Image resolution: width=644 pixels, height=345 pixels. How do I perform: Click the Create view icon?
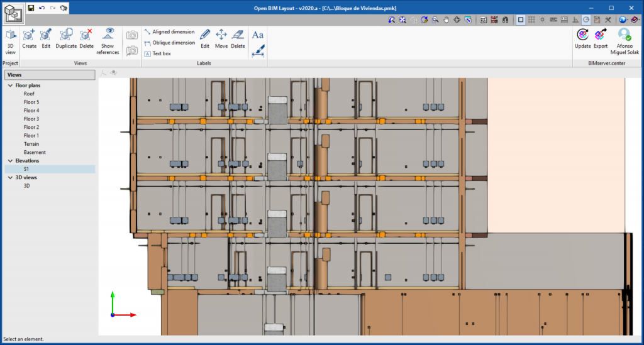[29, 39]
